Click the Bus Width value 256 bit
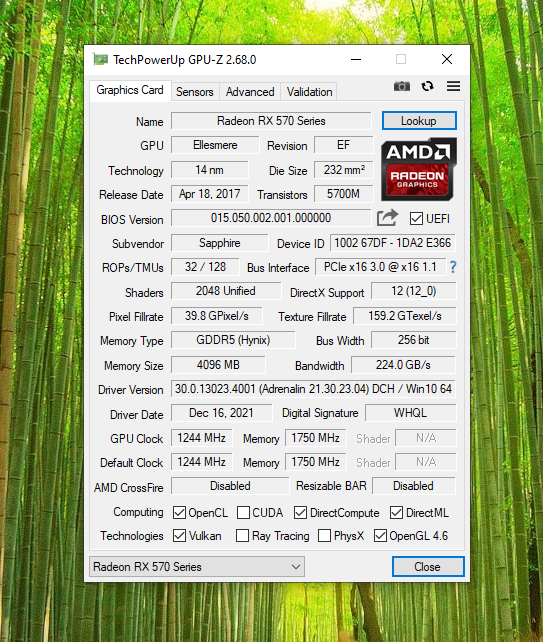 (414, 340)
